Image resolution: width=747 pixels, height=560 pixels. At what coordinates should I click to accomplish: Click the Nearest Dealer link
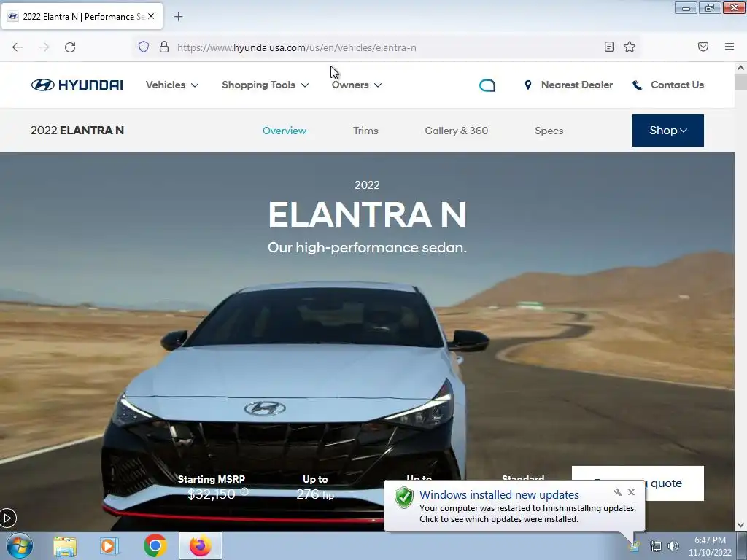(x=577, y=85)
